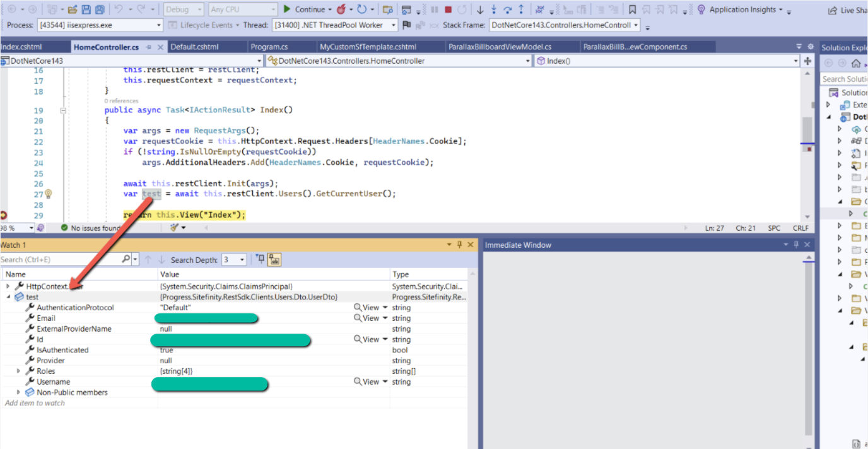Click the Watch search magnifier icon
This screenshot has height=449, width=868.
click(x=126, y=259)
